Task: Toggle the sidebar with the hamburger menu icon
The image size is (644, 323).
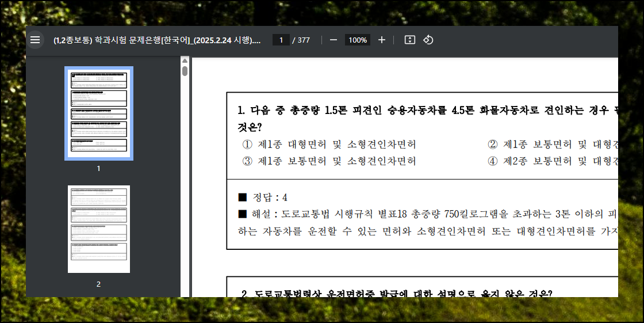Action: click(35, 40)
